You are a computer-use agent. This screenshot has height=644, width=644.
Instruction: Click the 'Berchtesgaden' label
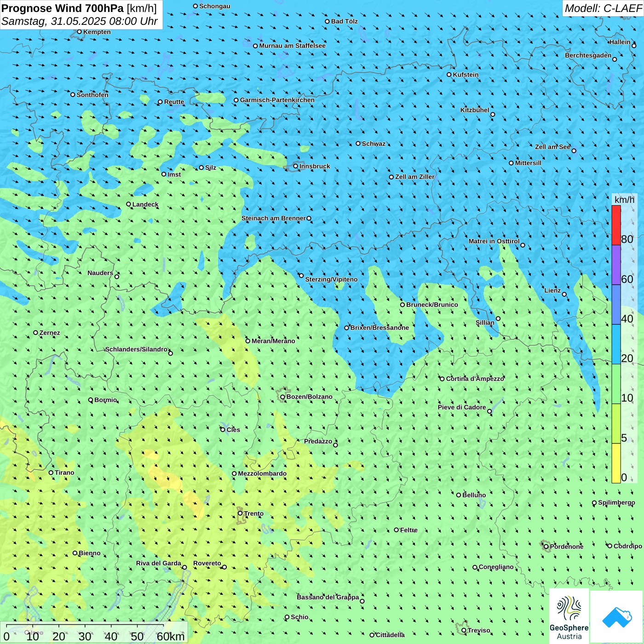(588, 55)
